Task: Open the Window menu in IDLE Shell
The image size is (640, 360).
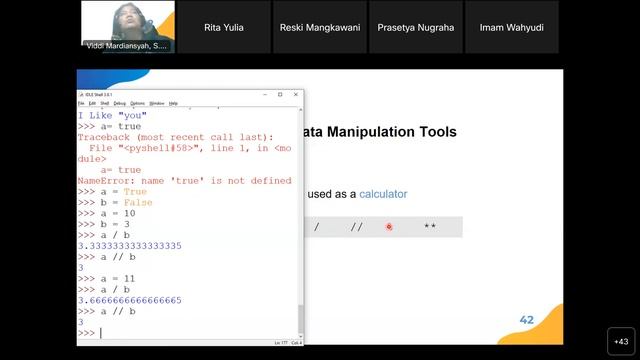Action: pyautogui.click(x=157, y=103)
